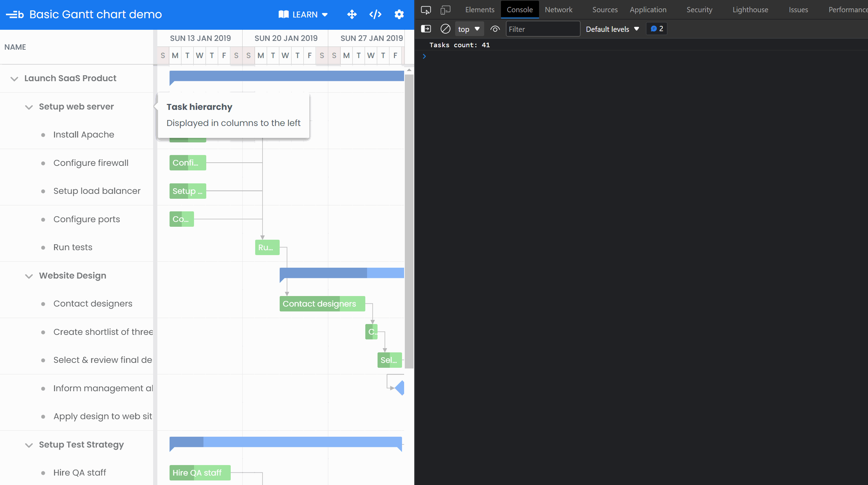Image resolution: width=868 pixels, height=485 pixels.
Task: Select the 'Hire QA staff' task bar
Action: pos(199,472)
